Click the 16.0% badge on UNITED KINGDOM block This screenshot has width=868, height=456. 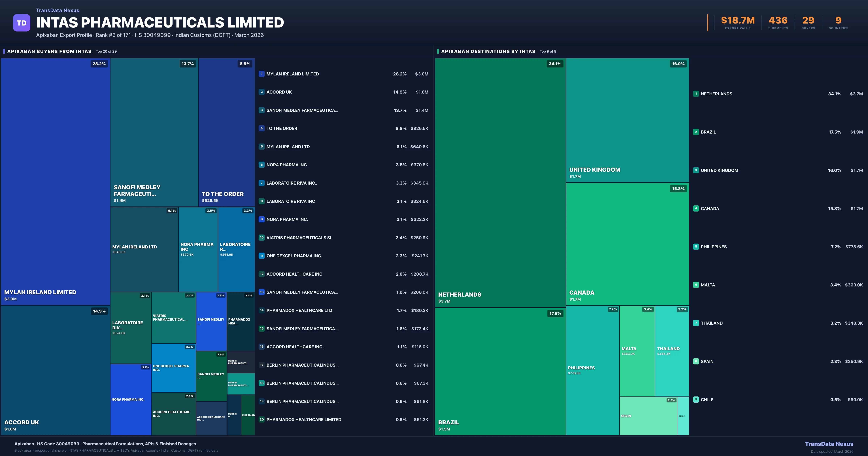pos(677,63)
